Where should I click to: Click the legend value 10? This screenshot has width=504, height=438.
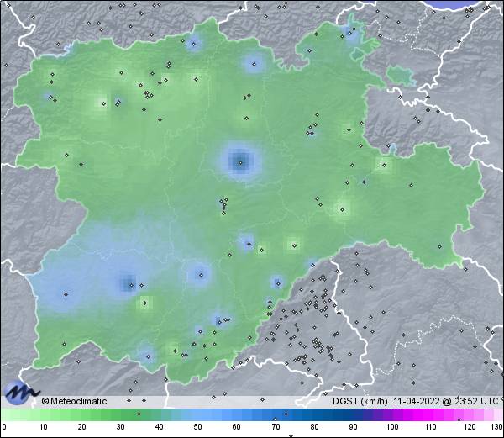43,427
